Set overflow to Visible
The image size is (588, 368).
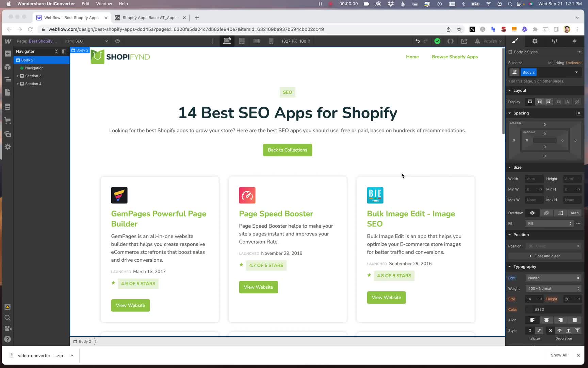point(533,213)
